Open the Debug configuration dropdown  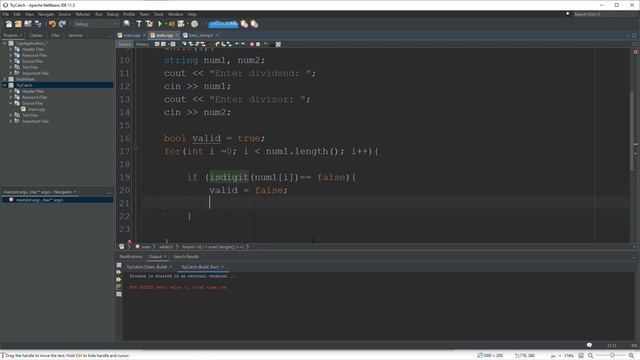[96, 24]
